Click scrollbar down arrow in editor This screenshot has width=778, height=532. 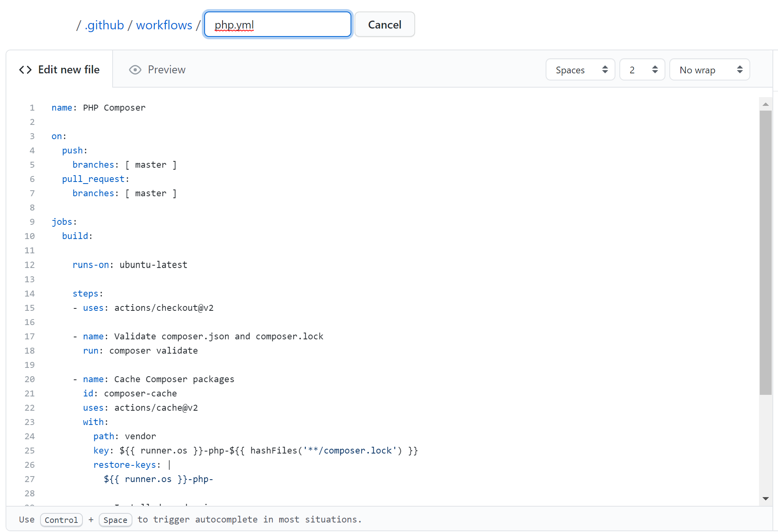765,498
